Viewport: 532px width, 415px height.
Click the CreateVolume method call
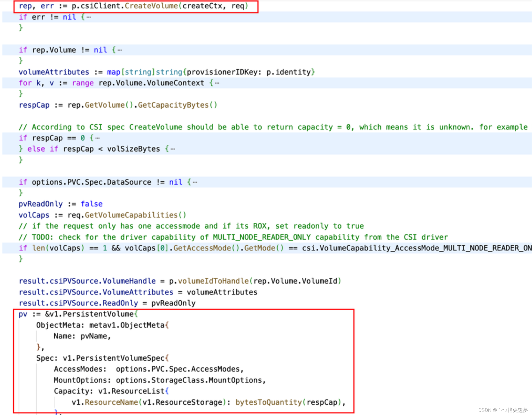coord(151,6)
